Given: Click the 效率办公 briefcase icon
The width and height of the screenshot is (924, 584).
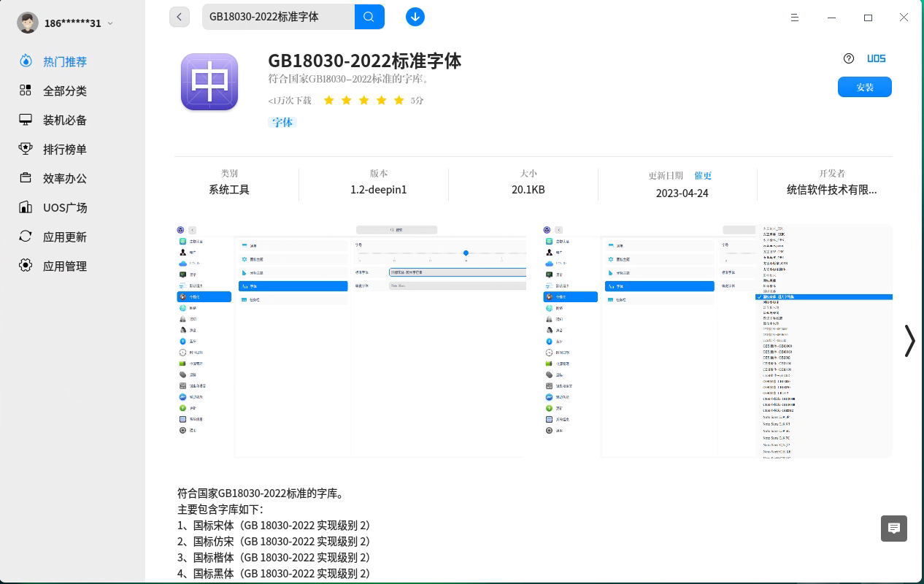Looking at the screenshot, I should pyautogui.click(x=26, y=178).
